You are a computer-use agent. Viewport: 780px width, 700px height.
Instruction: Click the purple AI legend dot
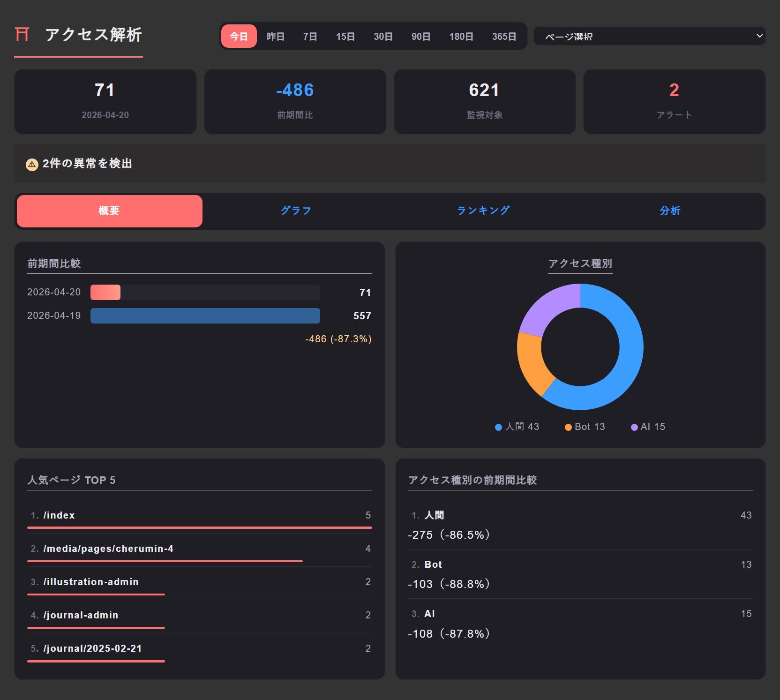click(634, 427)
